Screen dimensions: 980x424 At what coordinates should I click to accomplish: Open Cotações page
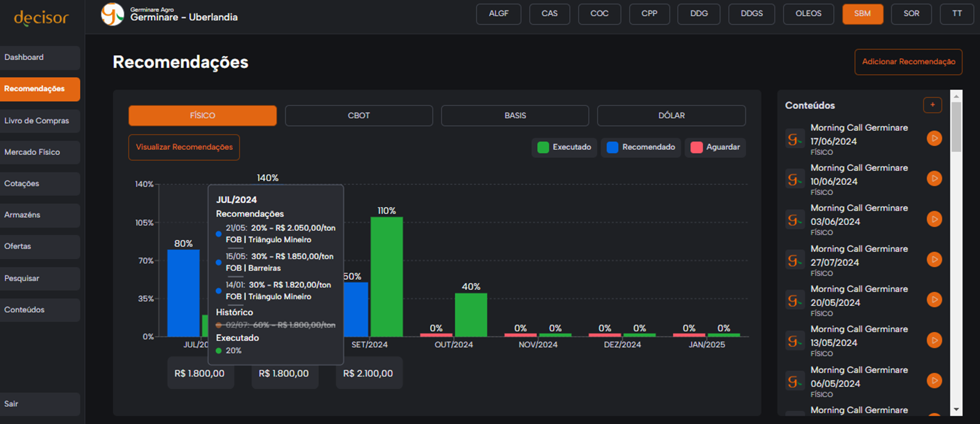pyautogui.click(x=40, y=184)
